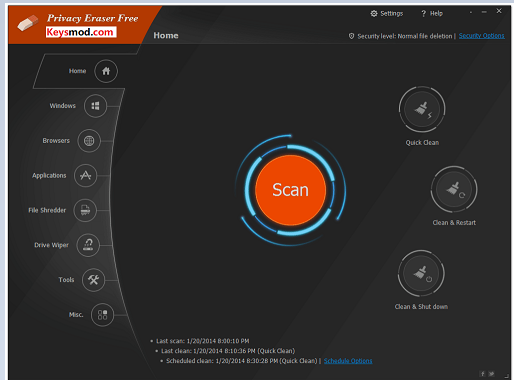Viewport: 514px width, 380px height.
Task: Click the Scheduled clean date line
Action: [x=241, y=361]
